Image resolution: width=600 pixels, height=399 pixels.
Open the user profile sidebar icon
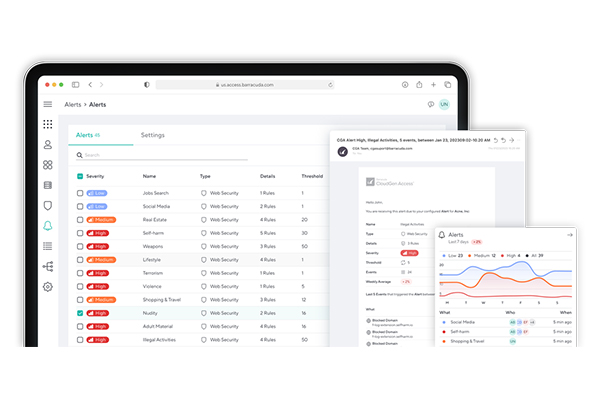click(48, 145)
